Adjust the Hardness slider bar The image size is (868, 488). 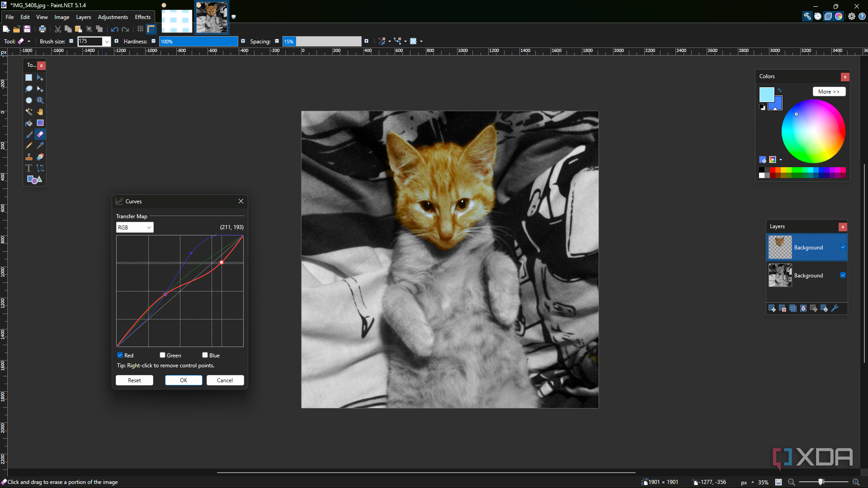tap(198, 41)
